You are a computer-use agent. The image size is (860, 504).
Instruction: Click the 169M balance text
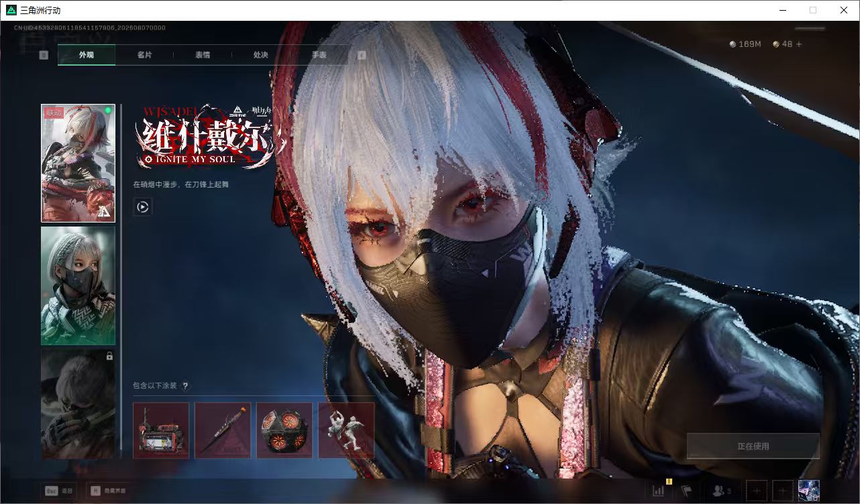[750, 44]
